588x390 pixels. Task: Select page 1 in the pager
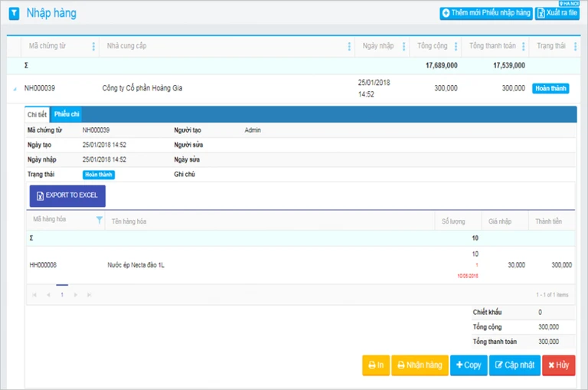coord(62,295)
